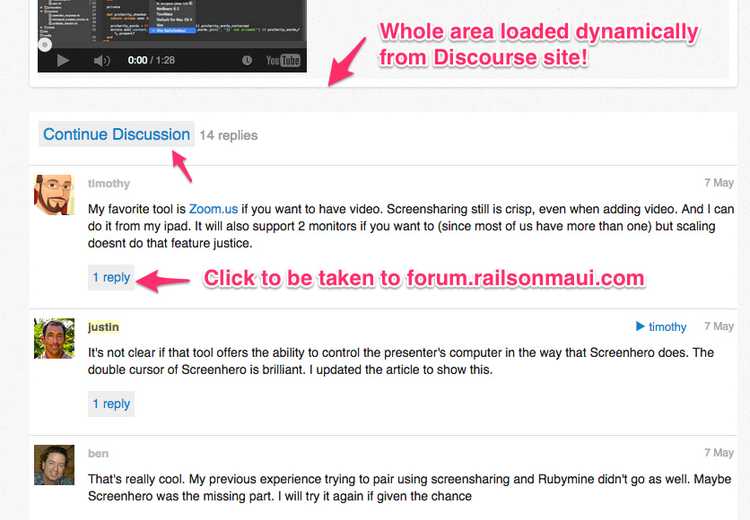Open timothy's username profile link

pyautogui.click(x=109, y=184)
